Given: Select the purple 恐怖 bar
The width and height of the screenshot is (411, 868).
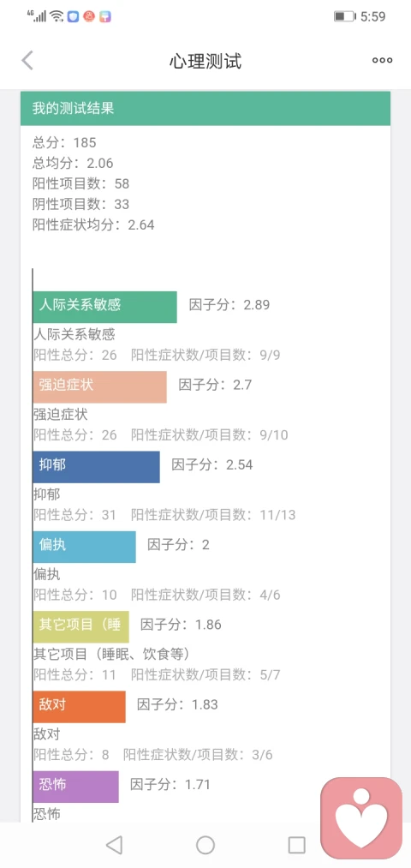Looking at the screenshot, I should tap(76, 787).
